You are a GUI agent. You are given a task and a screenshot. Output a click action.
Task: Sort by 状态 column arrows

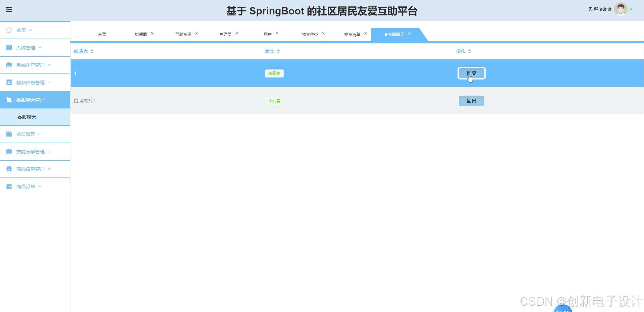tap(278, 51)
